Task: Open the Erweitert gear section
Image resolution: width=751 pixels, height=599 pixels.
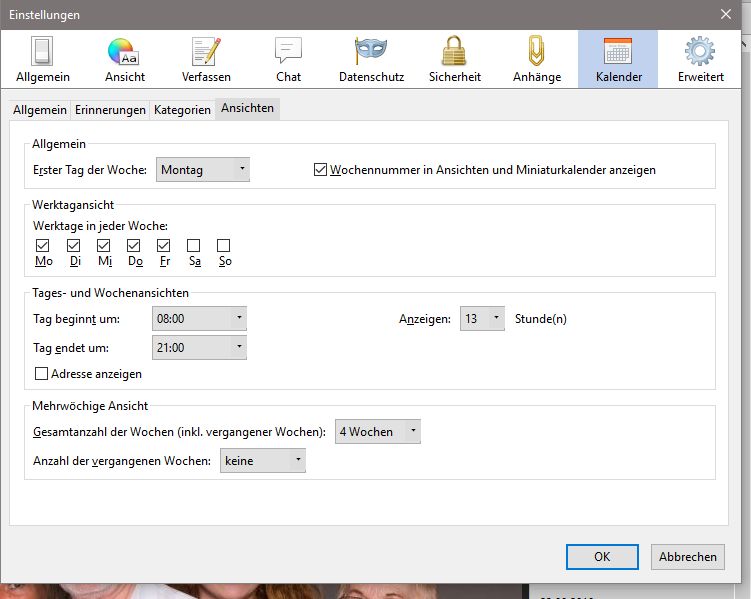Action: [x=699, y=59]
